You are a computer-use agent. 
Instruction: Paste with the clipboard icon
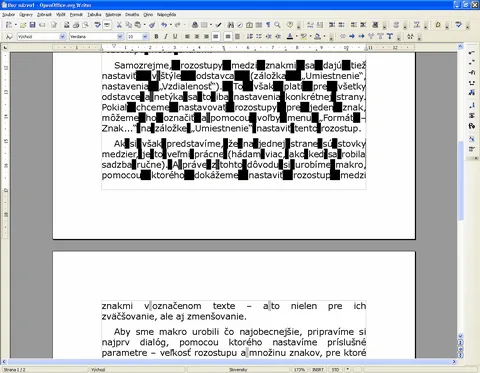click(x=137, y=25)
